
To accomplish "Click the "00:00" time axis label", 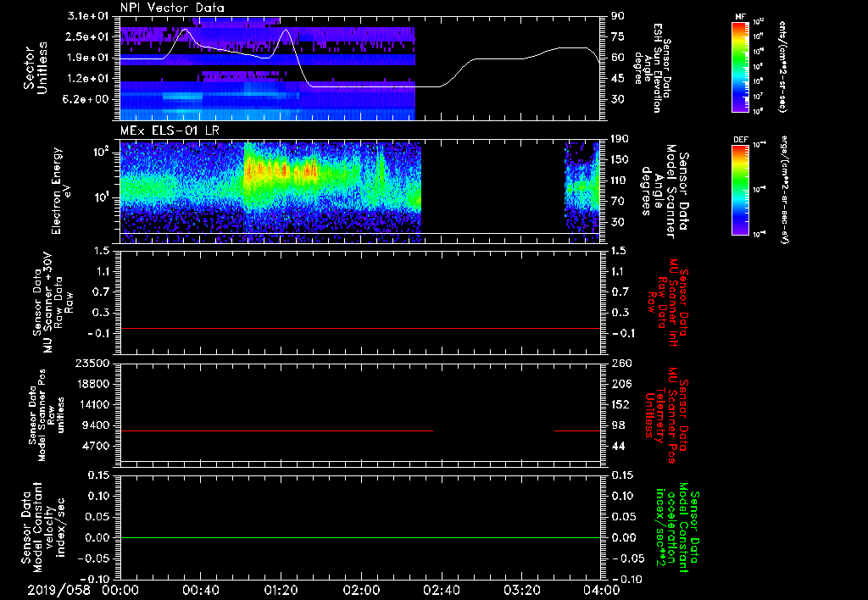I will tap(120, 591).
